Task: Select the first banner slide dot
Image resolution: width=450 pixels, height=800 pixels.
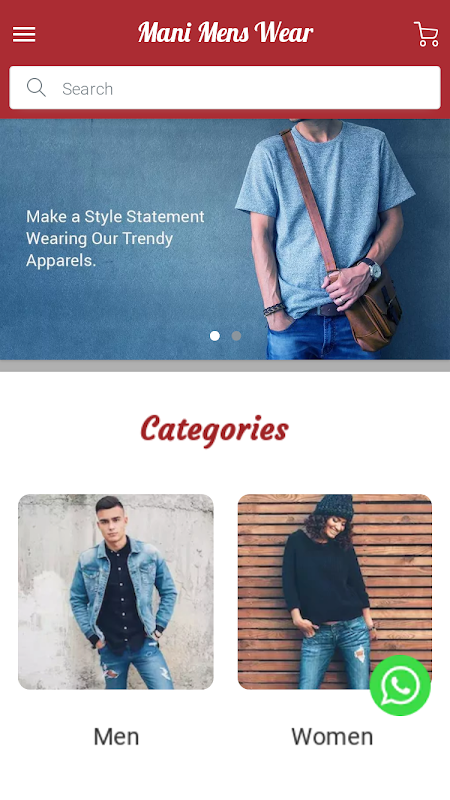Action: pos(215,336)
